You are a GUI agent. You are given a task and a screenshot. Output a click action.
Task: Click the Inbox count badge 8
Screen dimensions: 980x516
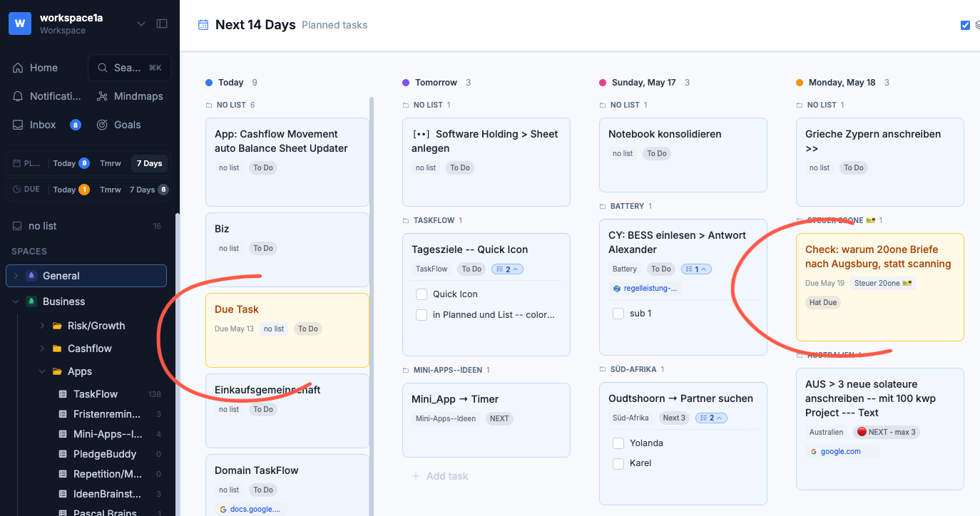click(75, 125)
